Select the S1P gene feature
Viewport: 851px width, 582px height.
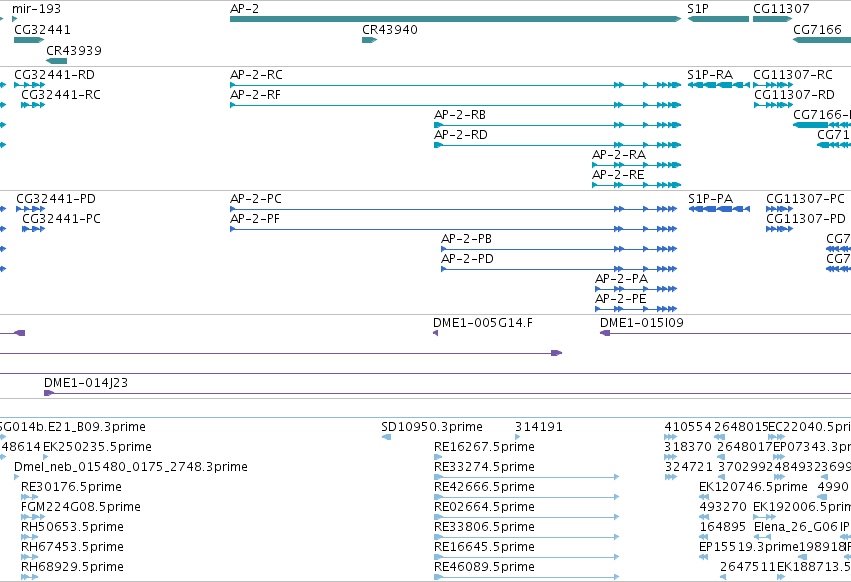click(719, 19)
